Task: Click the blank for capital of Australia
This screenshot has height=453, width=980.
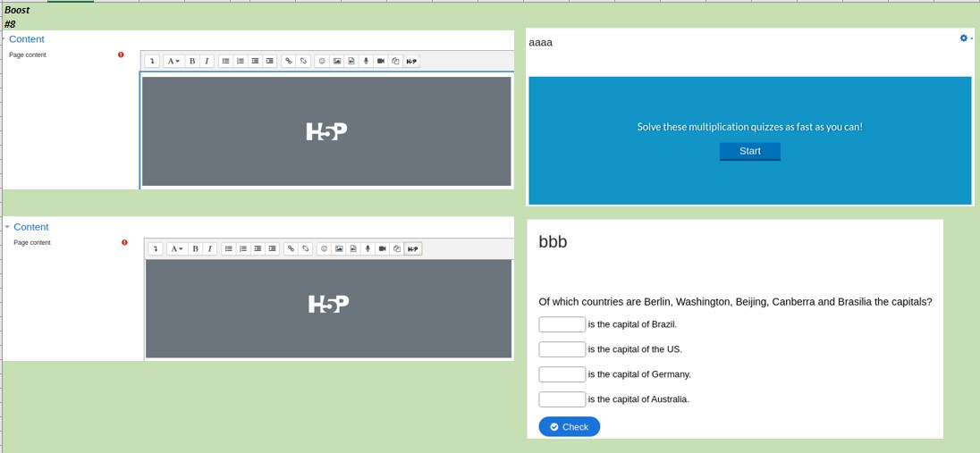Action: coord(562,399)
